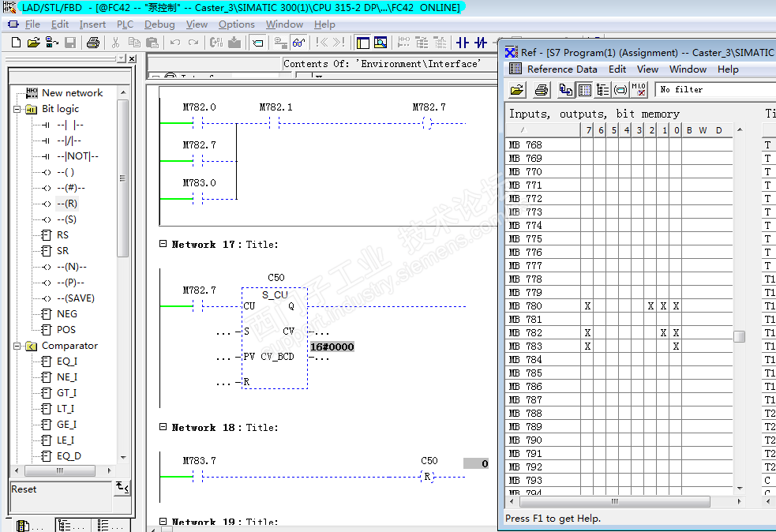Select the SR flip-flop element

62,251
